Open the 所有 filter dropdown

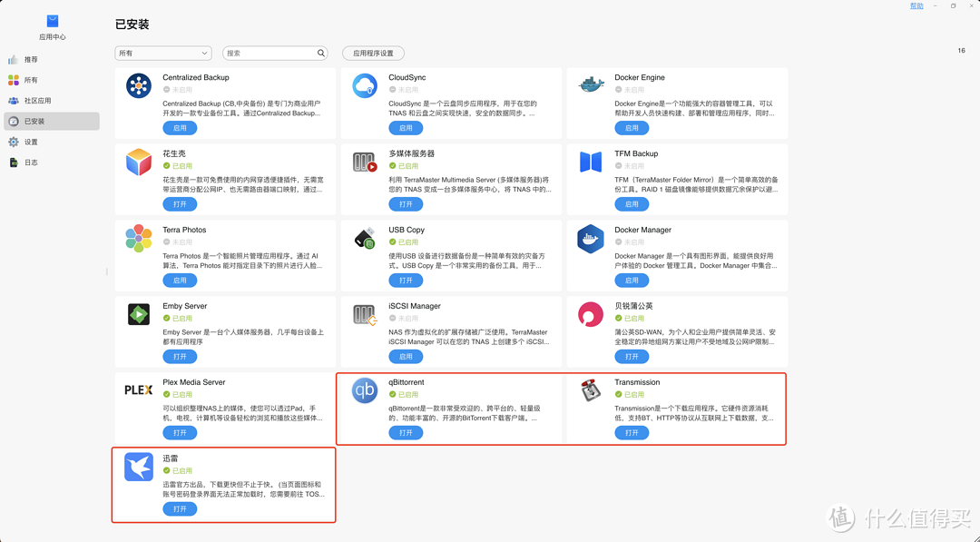pyautogui.click(x=163, y=53)
